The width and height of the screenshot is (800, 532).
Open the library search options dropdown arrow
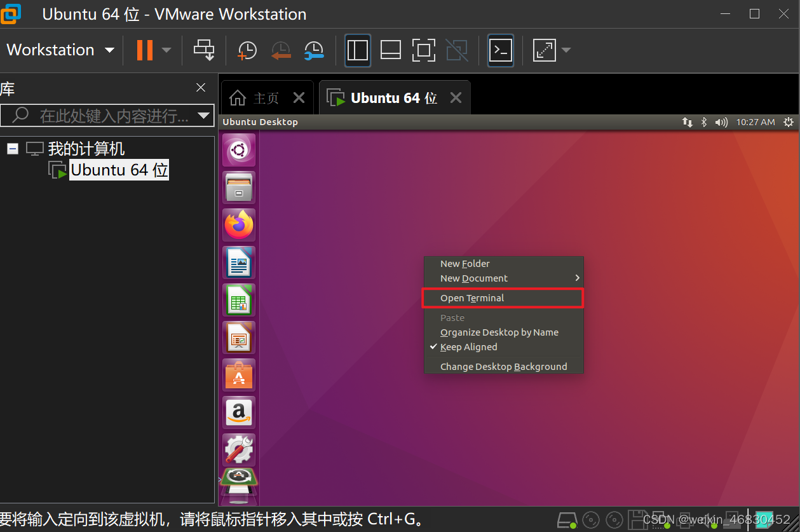[203, 116]
